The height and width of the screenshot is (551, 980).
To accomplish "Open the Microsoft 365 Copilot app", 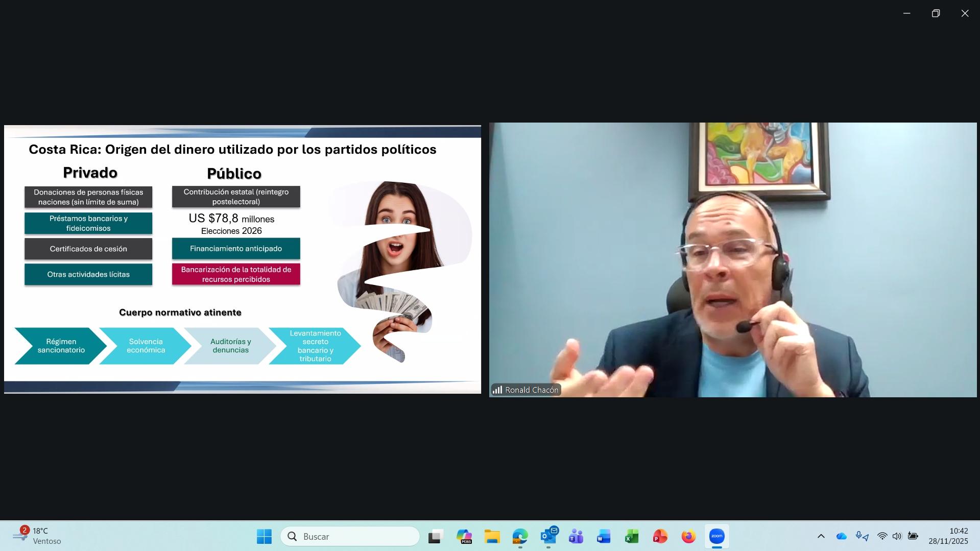I will pyautogui.click(x=464, y=536).
